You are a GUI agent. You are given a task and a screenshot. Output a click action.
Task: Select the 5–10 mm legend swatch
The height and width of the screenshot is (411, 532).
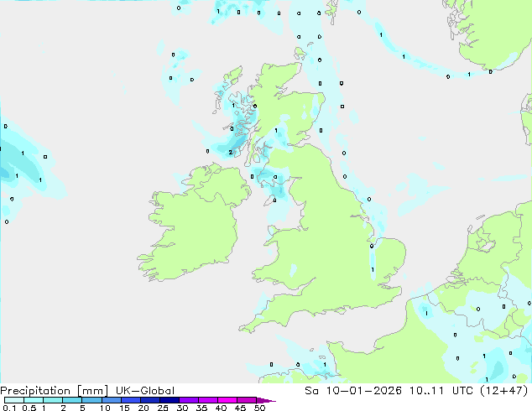click(91, 400)
